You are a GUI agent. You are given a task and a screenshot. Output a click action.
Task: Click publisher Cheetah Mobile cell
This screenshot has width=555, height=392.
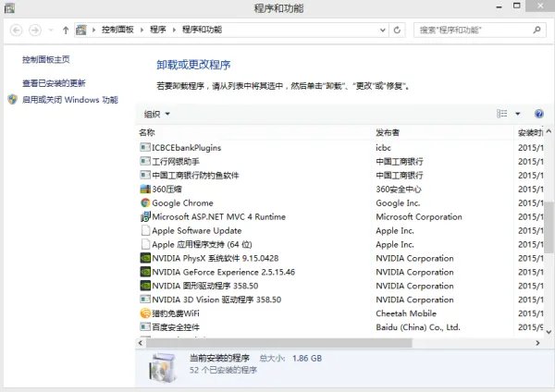click(x=406, y=313)
